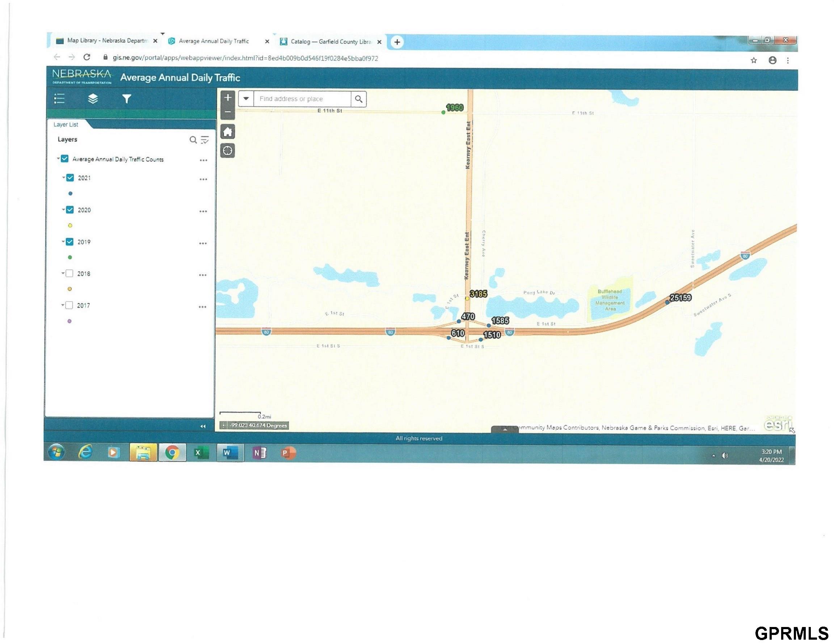Collapse the side panel double-arrow button
The height and width of the screenshot is (644, 834).
(x=203, y=427)
